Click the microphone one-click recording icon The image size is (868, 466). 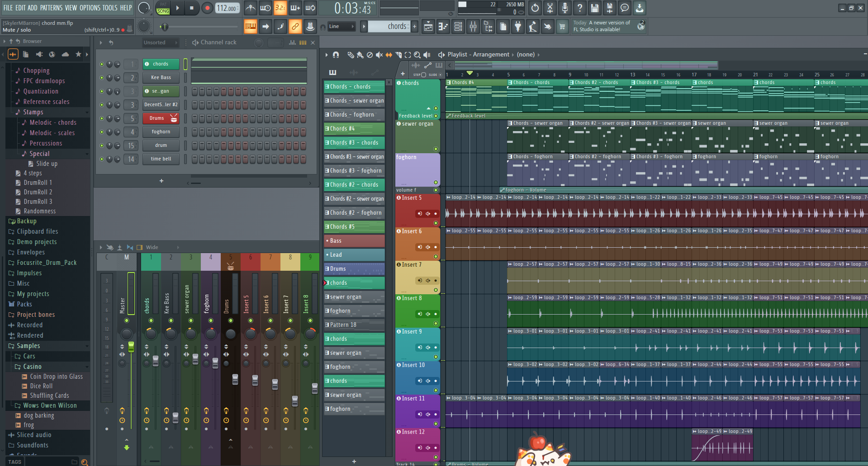[x=564, y=8]
